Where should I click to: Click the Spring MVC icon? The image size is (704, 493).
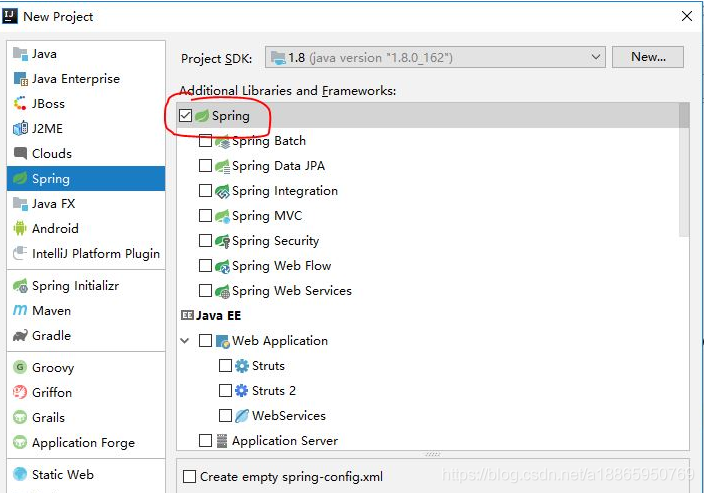(223, 216)
